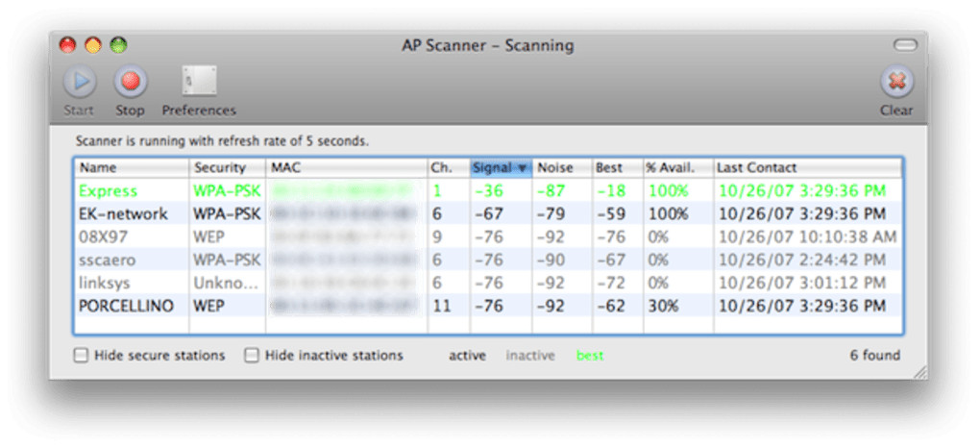Open the Preferences toolbar icon
The width and height of the screenshot is (980, 447).
[x=200, y=82]
